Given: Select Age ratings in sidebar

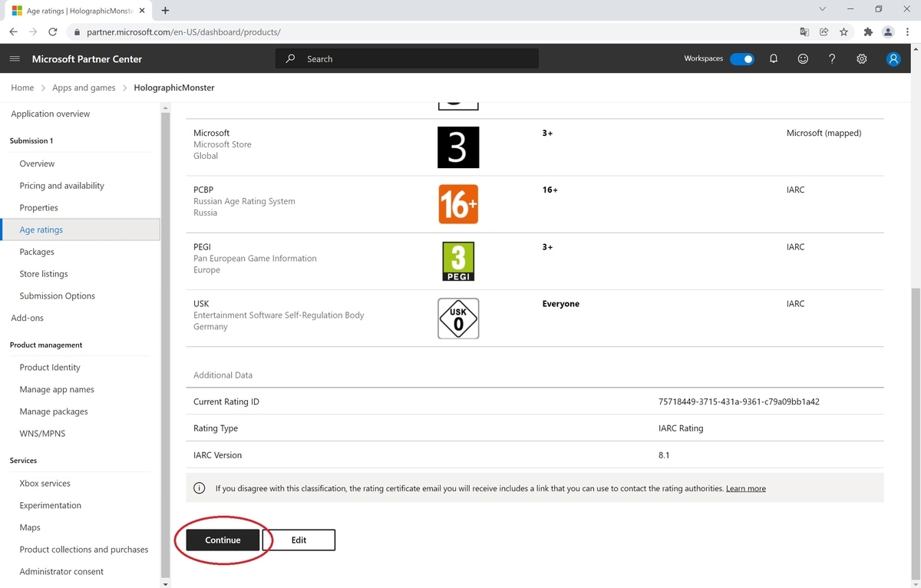Looking at the screenshot, I should pyautogui.click(x=80, y=230).
